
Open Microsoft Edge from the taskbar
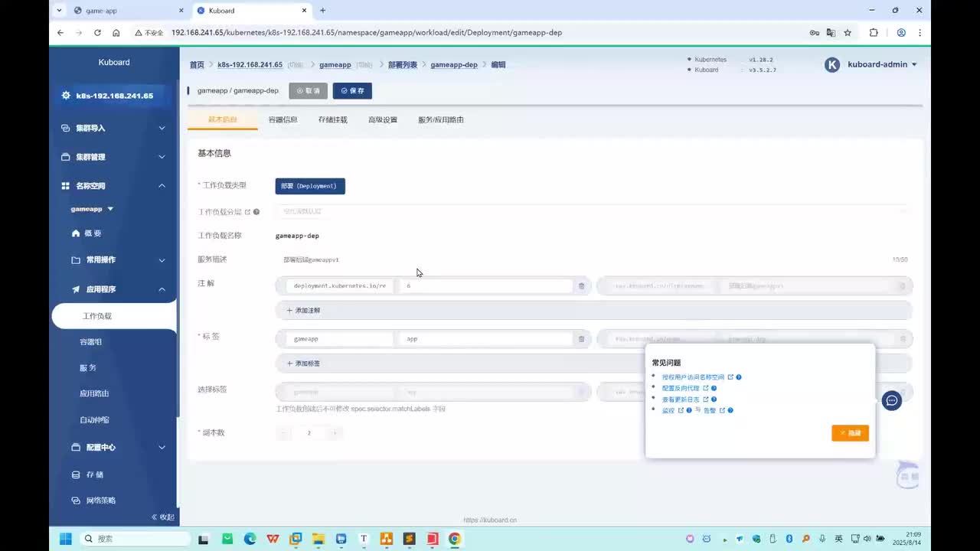click(250, 539)
